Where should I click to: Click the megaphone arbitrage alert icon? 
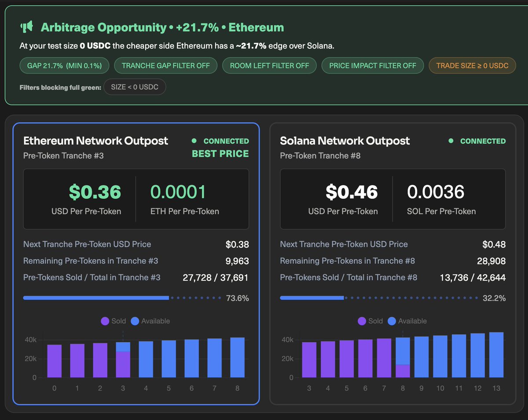[27, 27]
